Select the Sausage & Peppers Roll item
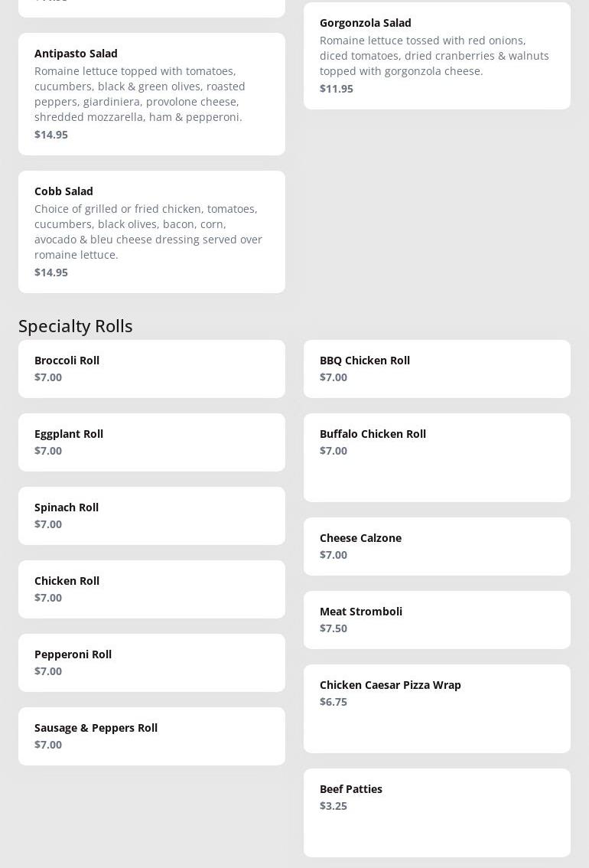The width and height of the screenshot is (589, 868). tap(151, 736)
